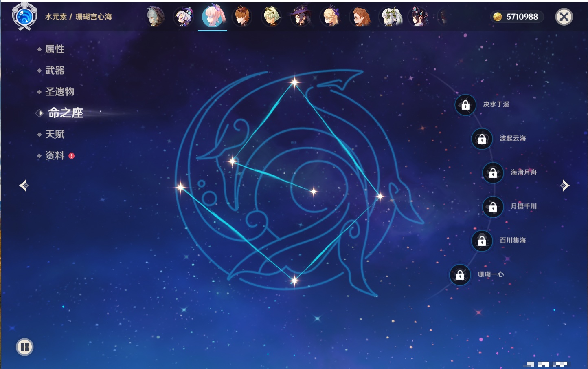
Task: Click the Mora coin icon
Action: (x=497, y=17)
